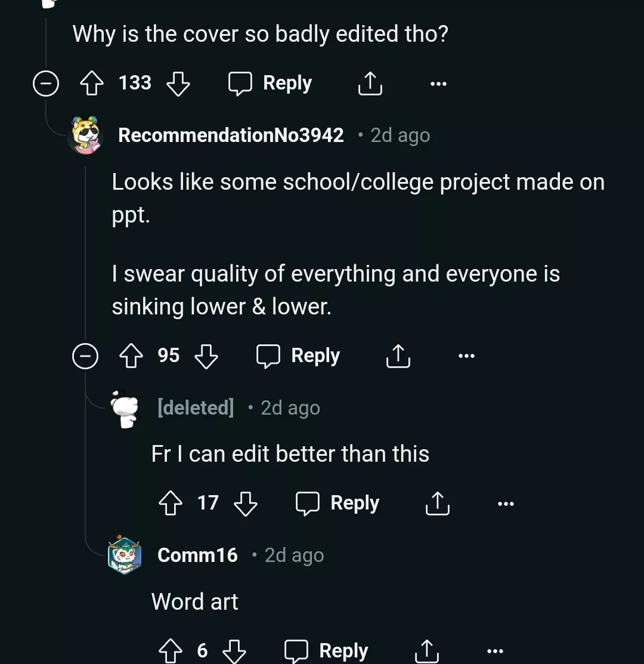The image size is (644, 664).
Task: Open more options on deleted user's comment
Action: coord(506,504)
